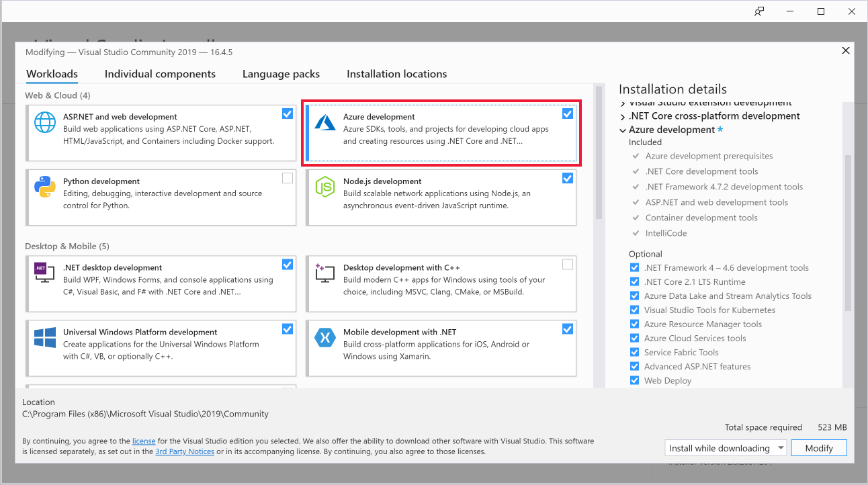Click the Modify button

coord(819,447)
